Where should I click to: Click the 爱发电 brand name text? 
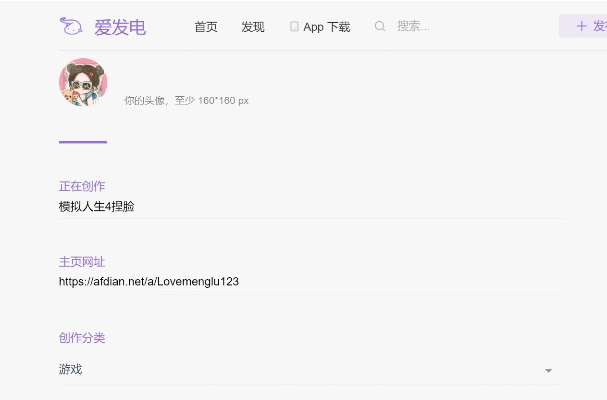pyautogui.click(x=120, y=27)
